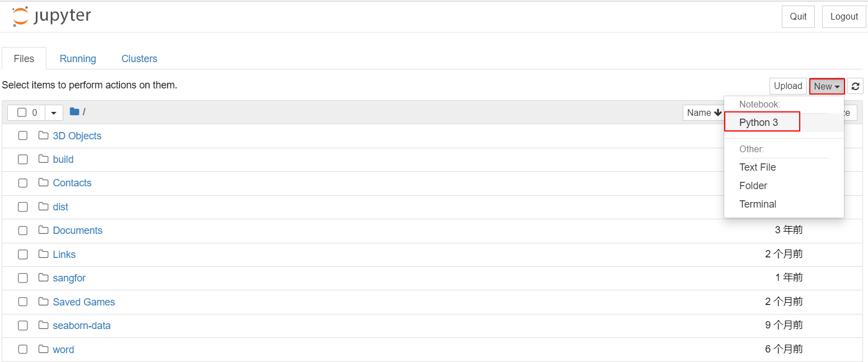Choose Terminal from the New menu
This screenshot has height=362, width=868.
pos(758,204)
